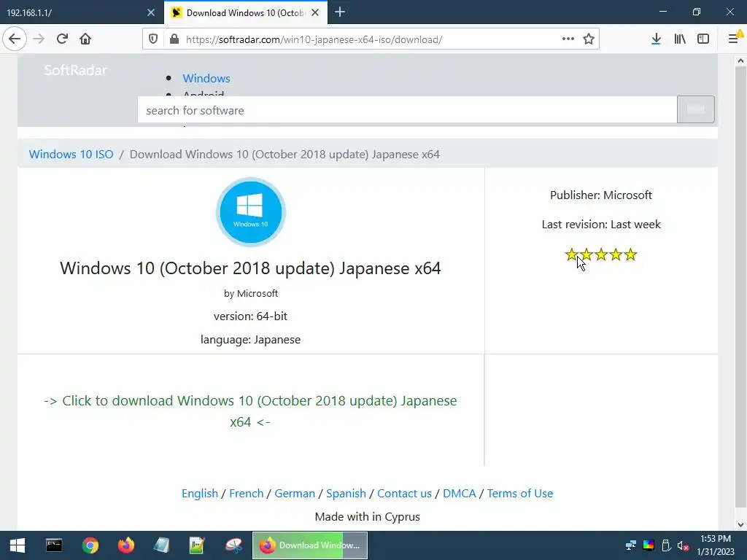Go to Windows 10 ISO breadcrumb
The width and height of the screenshot is (747, 560).
coord(71,155)
